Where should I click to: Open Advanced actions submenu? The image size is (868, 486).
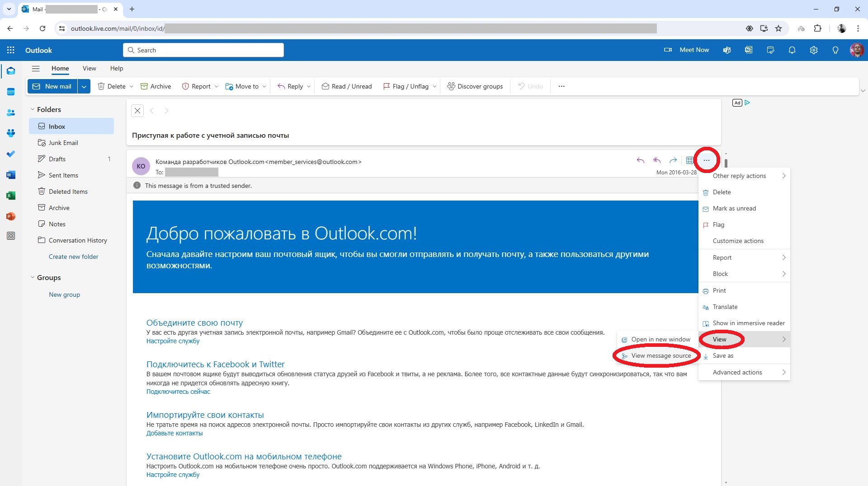pos(744,373)
